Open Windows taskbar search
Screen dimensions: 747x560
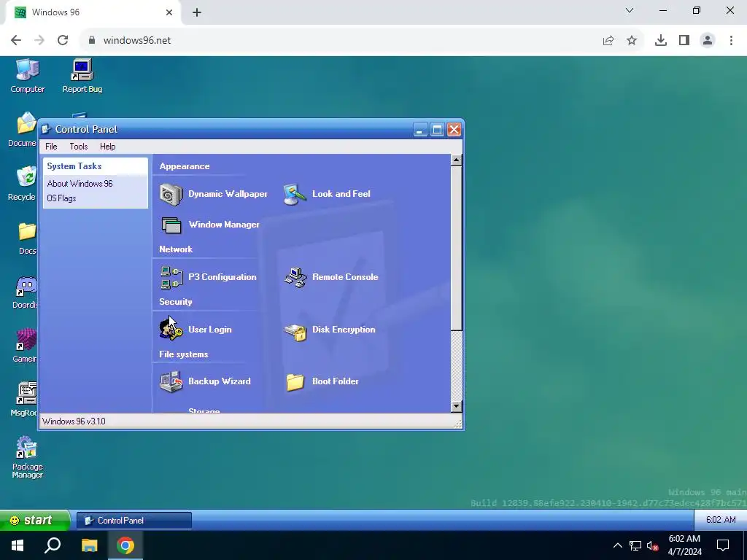point(53,545)
